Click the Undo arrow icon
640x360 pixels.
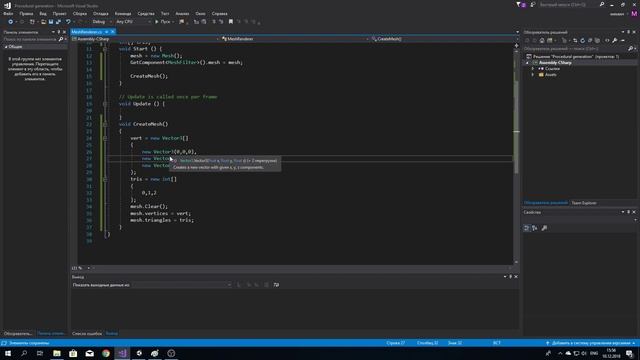click(68, 22)
